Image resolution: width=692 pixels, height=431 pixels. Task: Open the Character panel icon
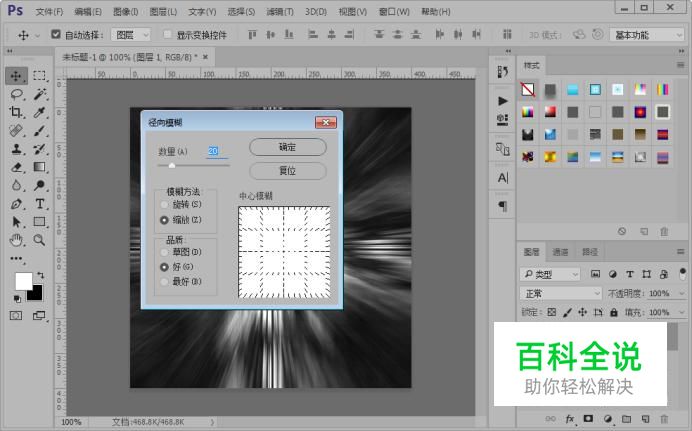(503, 178)
